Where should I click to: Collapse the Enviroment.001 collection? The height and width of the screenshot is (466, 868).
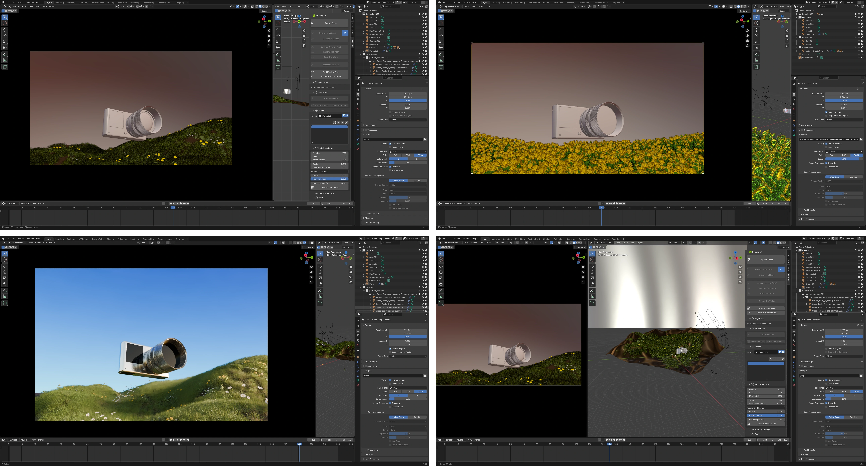(x=797, y=37)
